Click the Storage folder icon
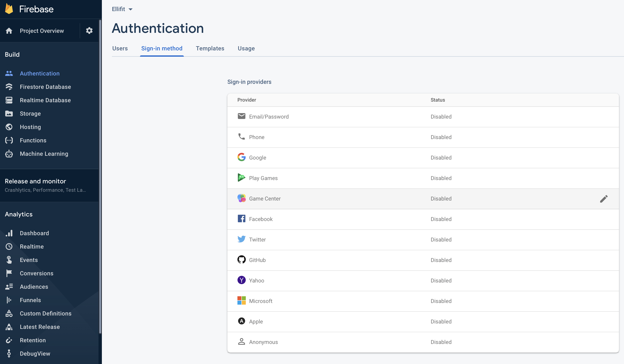This screenshot has height=364, width=624. pos(9,114)
